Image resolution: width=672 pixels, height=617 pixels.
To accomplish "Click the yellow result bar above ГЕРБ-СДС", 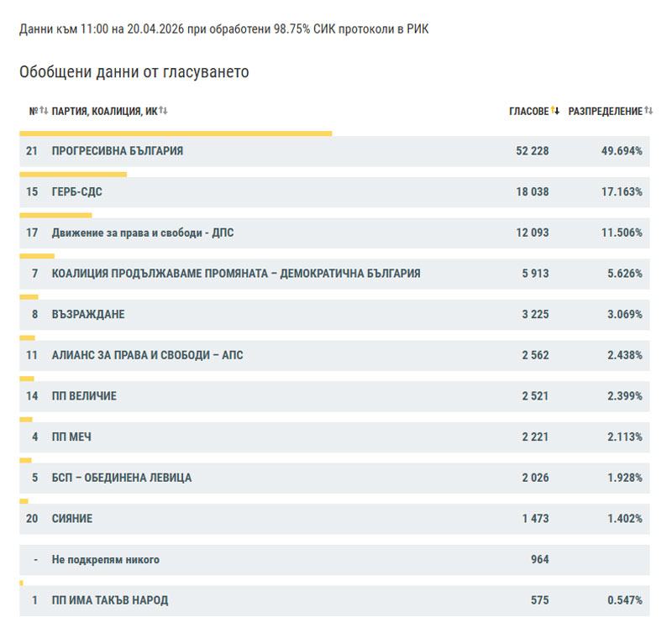I will pyautogui.click(x=72, y=174).
